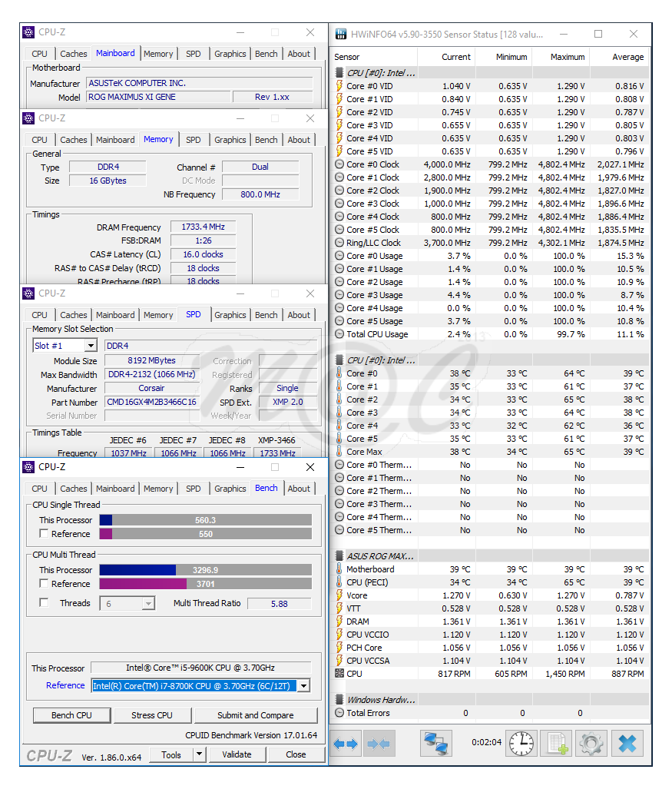Enable Multi Thread Reference checkbox

[45, 582]
